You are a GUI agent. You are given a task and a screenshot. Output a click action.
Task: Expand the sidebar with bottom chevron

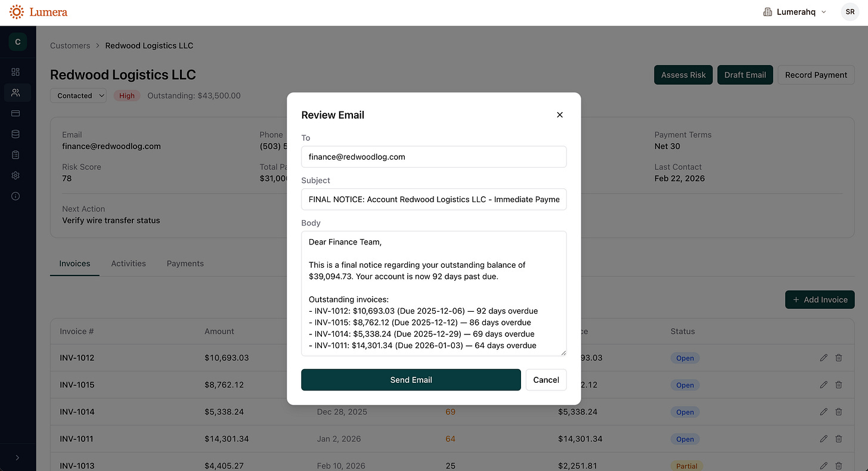[x=17, y=458]
